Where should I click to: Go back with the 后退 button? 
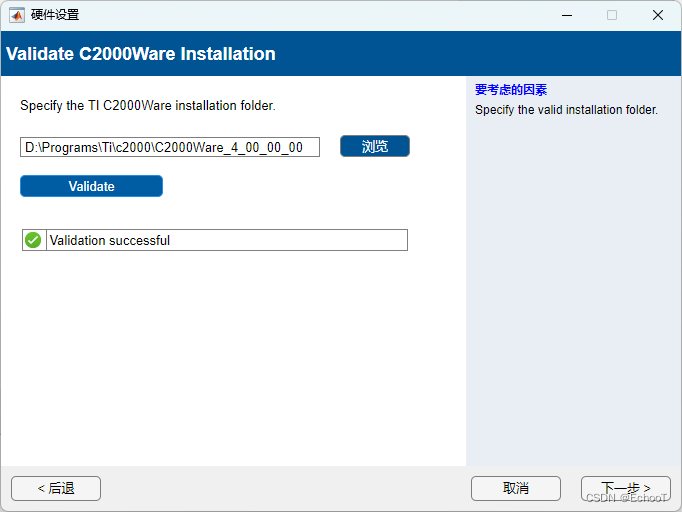point(56,489)
